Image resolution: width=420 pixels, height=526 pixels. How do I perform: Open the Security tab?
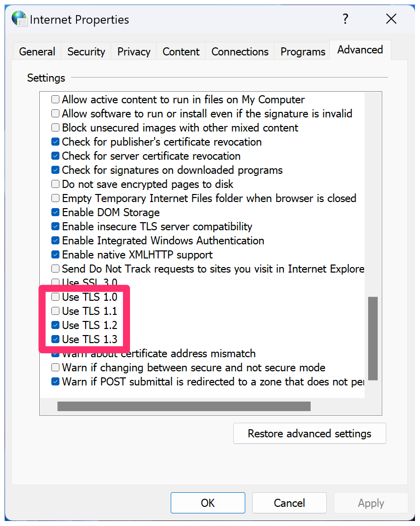pyautogui.click(x=86, y=51)
